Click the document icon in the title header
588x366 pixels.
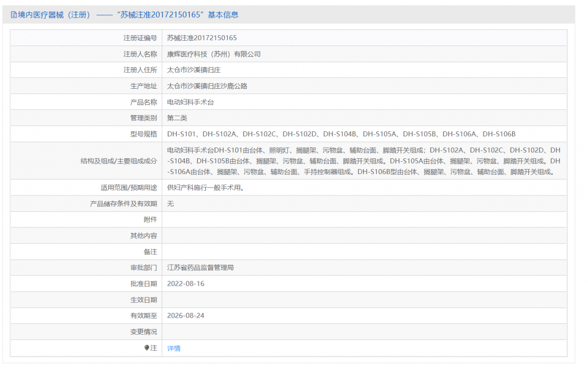[13, 15]
